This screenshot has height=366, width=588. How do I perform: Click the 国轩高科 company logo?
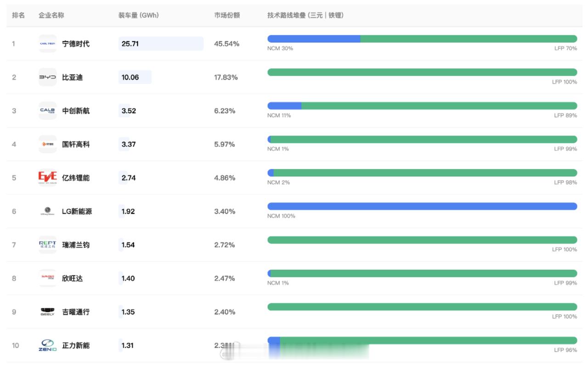pos(47,144)
